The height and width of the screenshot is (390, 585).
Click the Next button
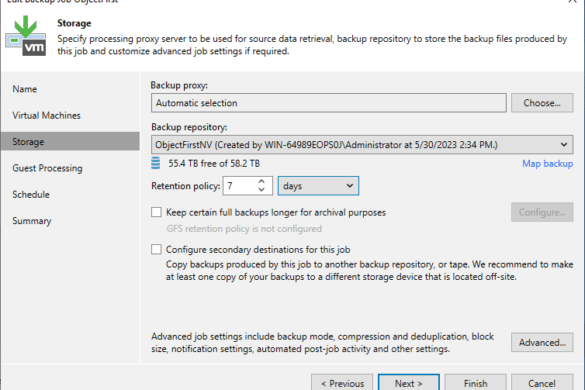409,383
